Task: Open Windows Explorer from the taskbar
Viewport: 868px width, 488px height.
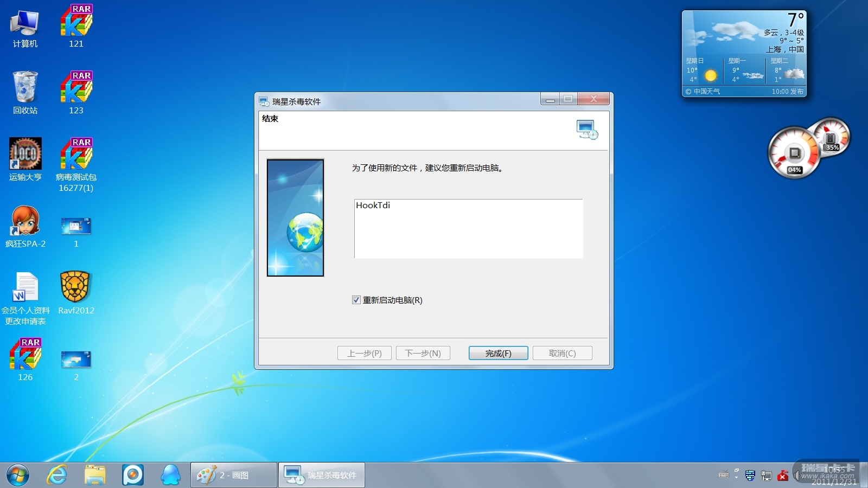Action: tap(95, 475)
